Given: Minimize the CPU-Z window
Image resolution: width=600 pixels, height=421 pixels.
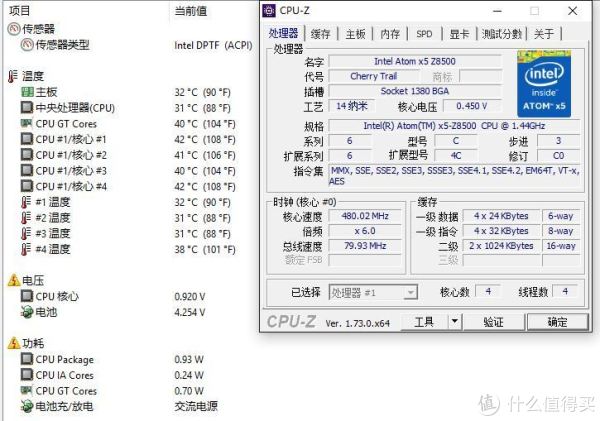Looking at the screenshot, I should [x=497, y=11].
